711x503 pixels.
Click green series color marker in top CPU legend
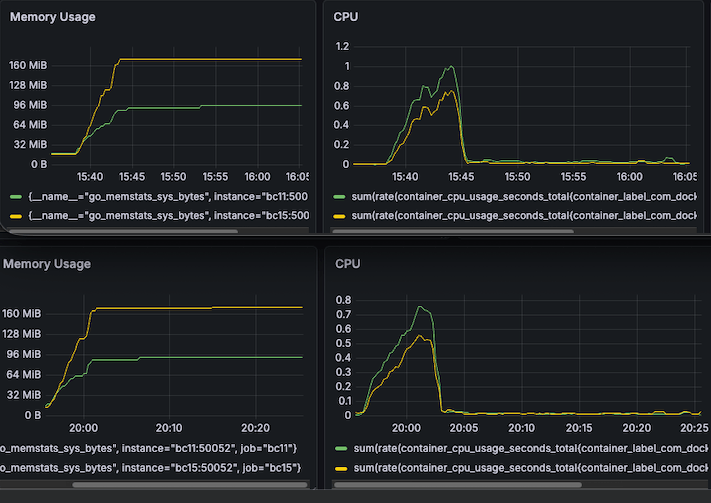340,197
